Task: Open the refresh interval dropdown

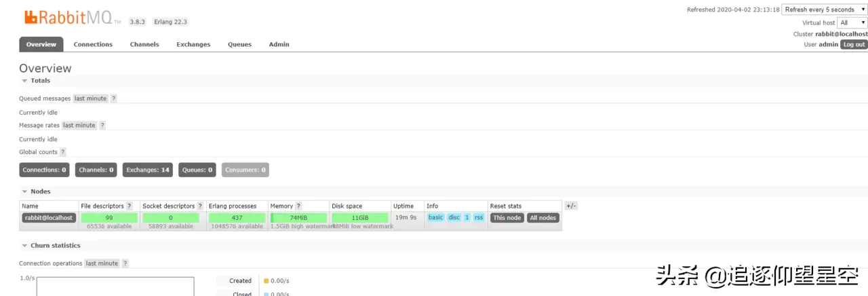Action: 824,10
